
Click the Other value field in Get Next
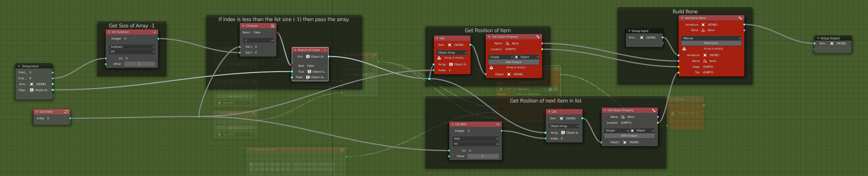483,156
